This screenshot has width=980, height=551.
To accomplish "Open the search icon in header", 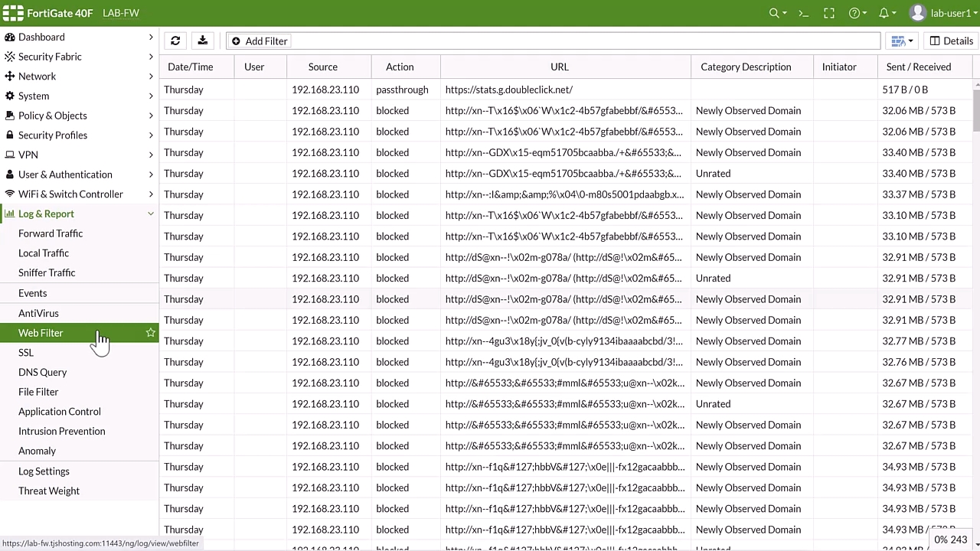I will click(x=778, y=13).
